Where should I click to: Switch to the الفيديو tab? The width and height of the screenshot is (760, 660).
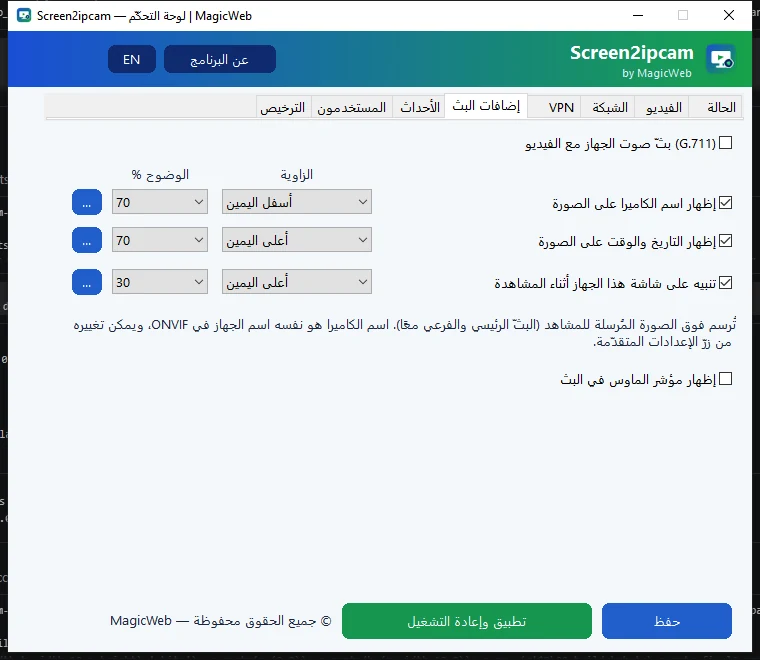663,107
